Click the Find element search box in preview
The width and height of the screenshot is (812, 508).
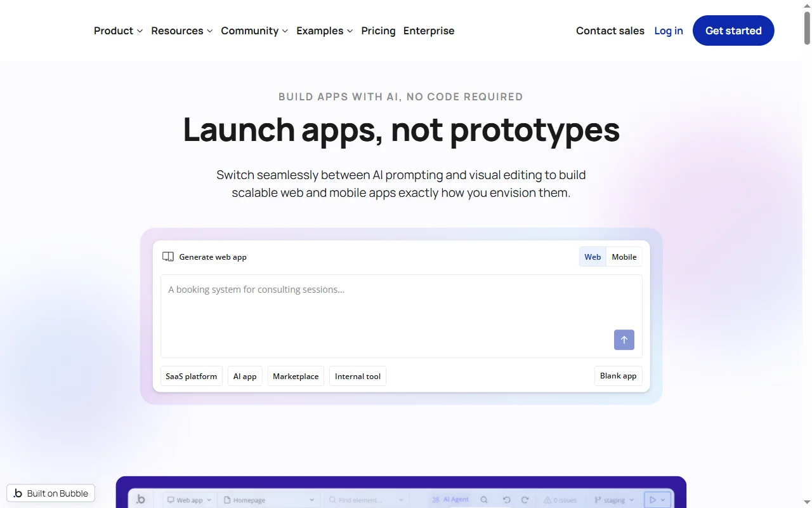click(366, 500)
